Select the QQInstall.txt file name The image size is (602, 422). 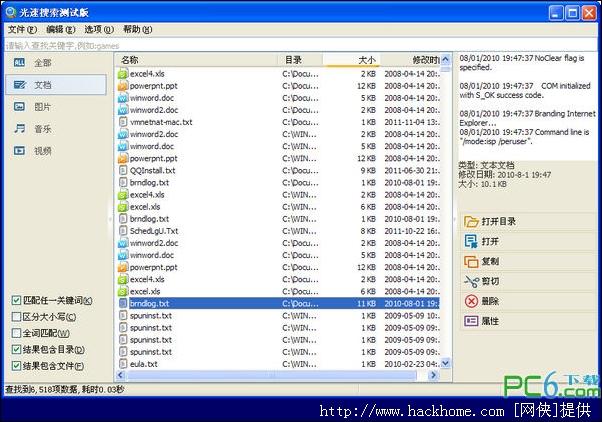(152, 170)
